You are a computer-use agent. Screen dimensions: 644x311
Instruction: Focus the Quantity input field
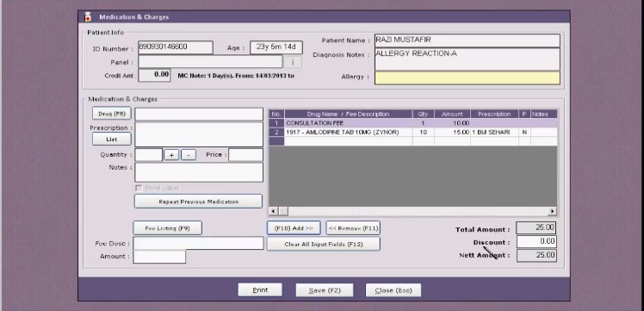click(x=149, y=155)
